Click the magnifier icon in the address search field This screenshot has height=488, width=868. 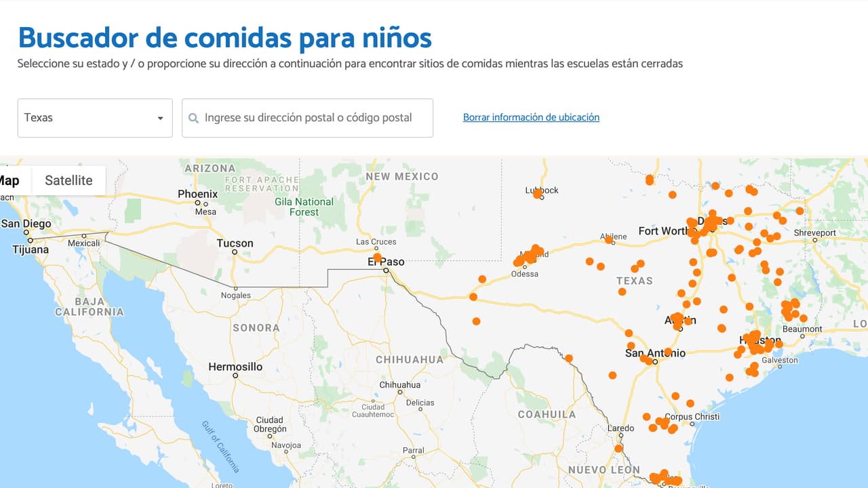pos(194,118)
